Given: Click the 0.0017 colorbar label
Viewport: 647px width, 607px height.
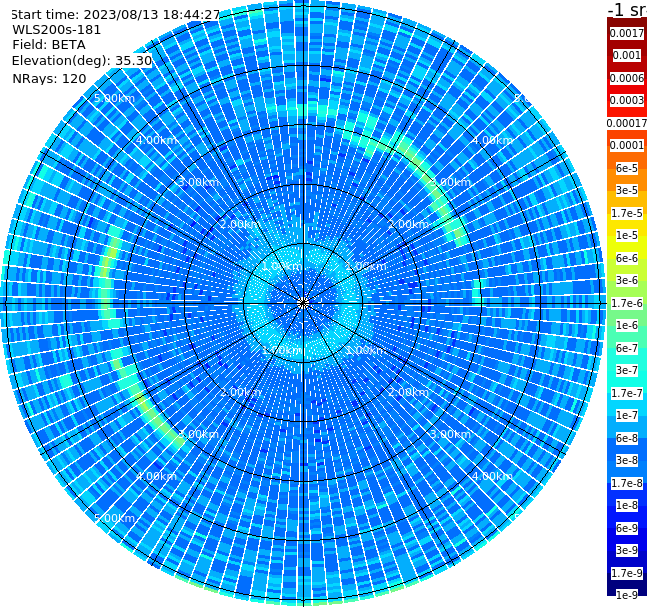Looking at the screenshot, I should click(626, 33).
